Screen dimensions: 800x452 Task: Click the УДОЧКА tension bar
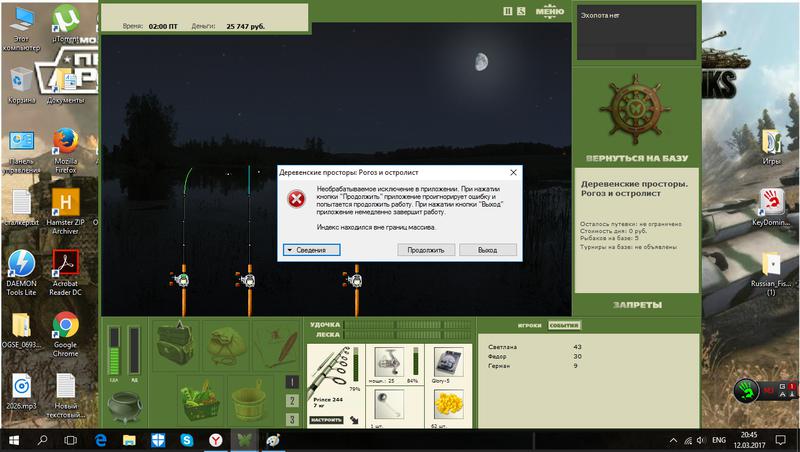[x=408, y=324]
